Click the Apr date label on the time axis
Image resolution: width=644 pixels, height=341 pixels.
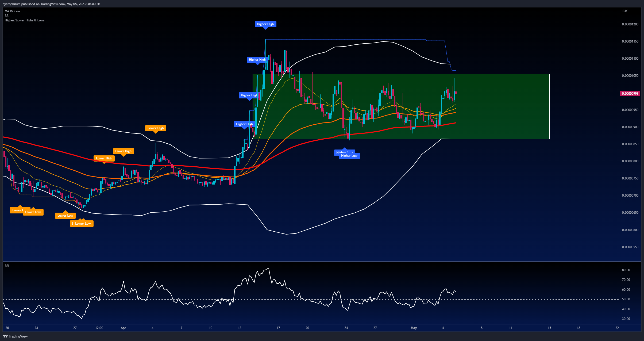123,328
